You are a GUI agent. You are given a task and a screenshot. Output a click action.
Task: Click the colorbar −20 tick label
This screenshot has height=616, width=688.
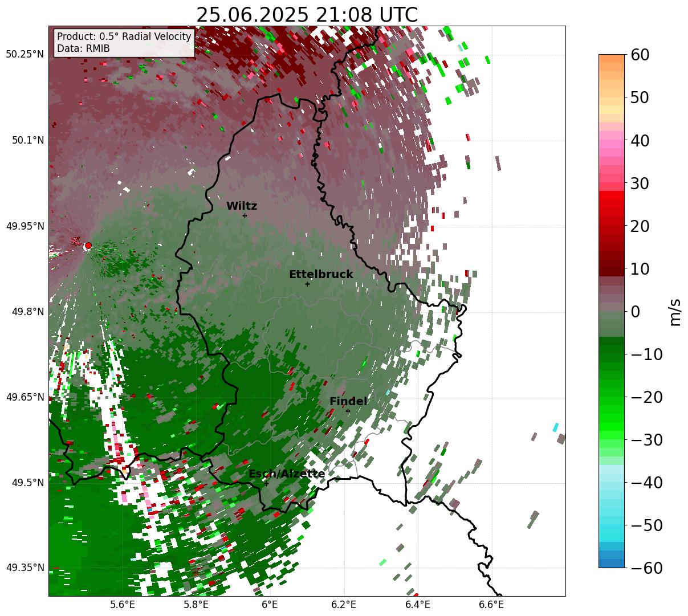(646, 397)
